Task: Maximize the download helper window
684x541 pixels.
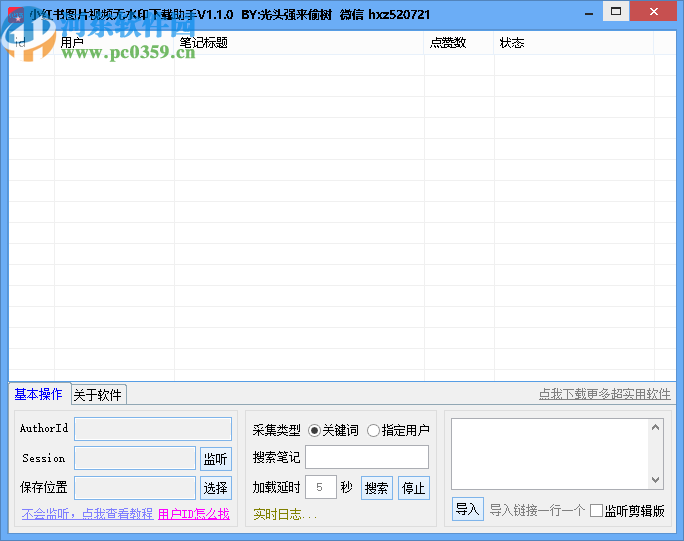Action: 616,11
